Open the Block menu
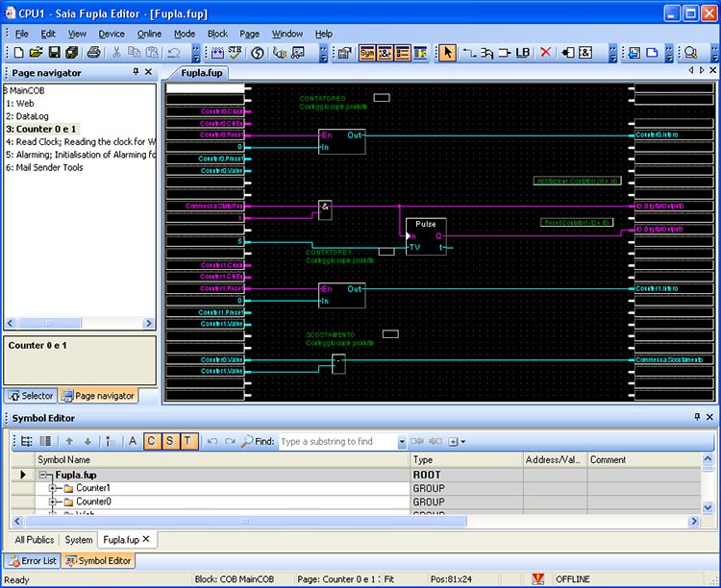The width and height of the screenshot is (721, 588). [x=217, y=34]
